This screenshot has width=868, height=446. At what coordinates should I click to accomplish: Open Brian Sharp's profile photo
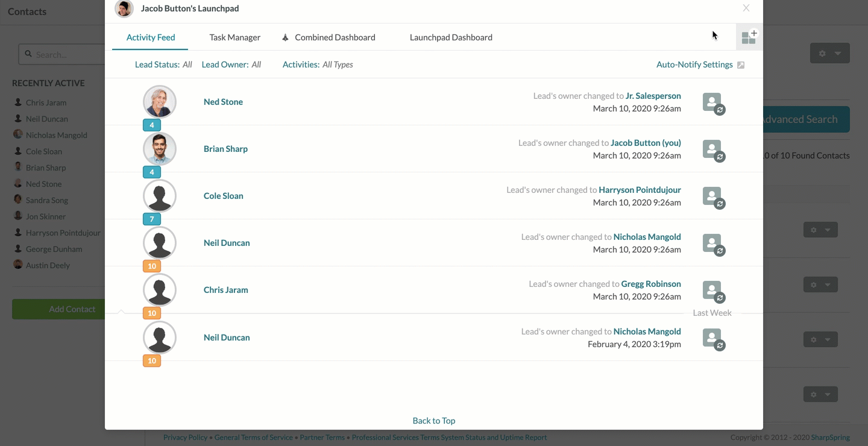(160, 148)
